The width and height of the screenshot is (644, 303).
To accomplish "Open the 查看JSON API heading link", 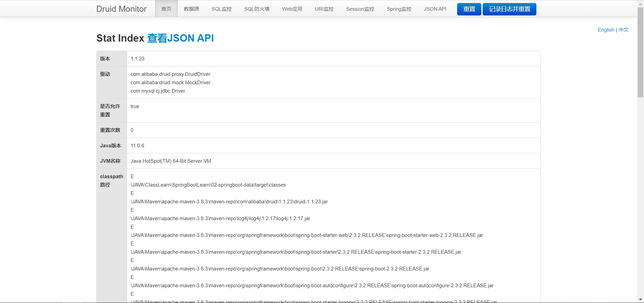I will [180, 38].
